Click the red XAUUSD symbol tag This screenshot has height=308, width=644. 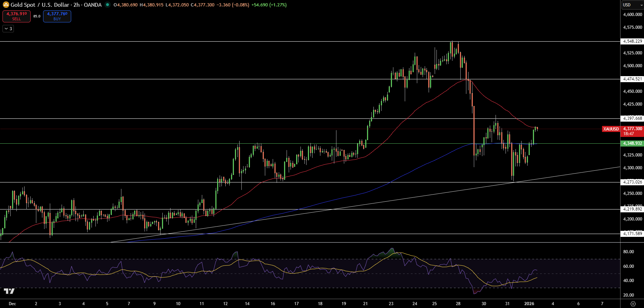point(611,129)
